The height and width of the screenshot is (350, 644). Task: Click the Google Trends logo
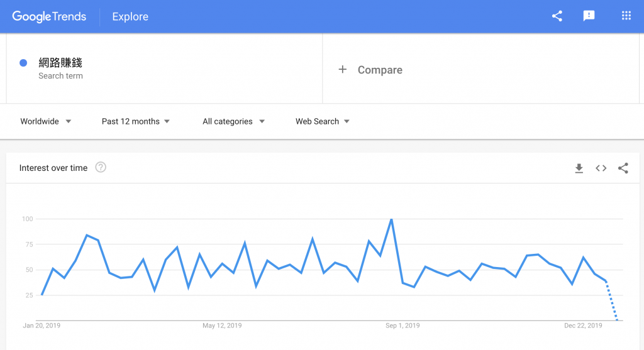click(49, 17)
